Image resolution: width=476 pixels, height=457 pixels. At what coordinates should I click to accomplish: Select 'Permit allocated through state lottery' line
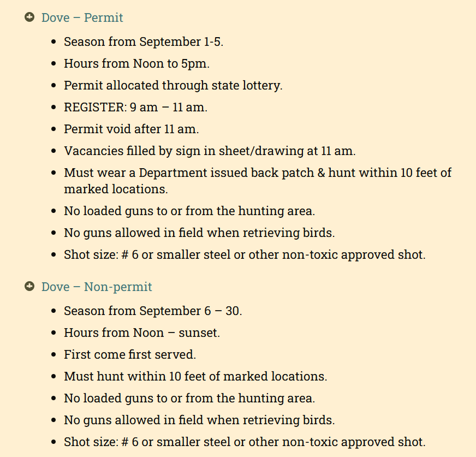173,85
